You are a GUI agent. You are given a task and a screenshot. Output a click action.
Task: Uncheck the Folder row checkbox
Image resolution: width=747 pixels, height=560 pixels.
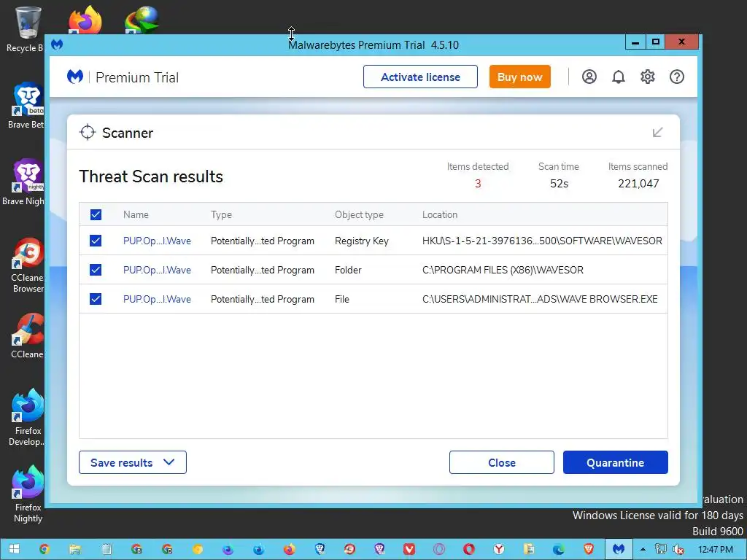pos(96,270)
